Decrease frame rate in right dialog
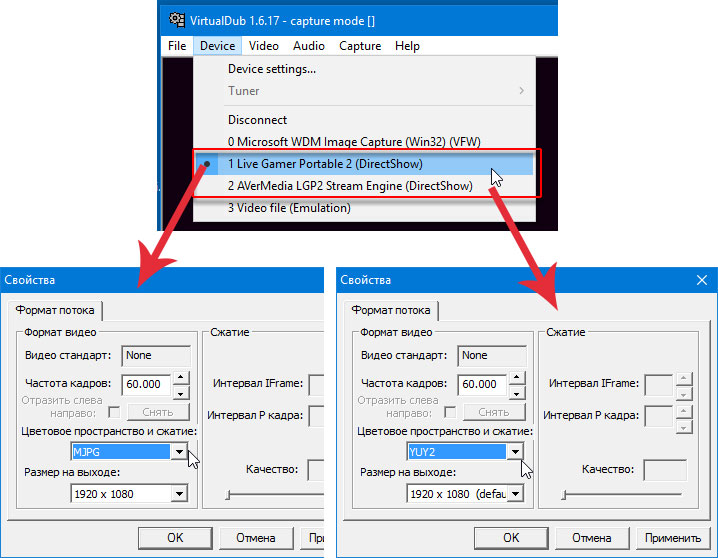This screenshot has width=718, height=558. pyautogui.click(x=517, y=393)
